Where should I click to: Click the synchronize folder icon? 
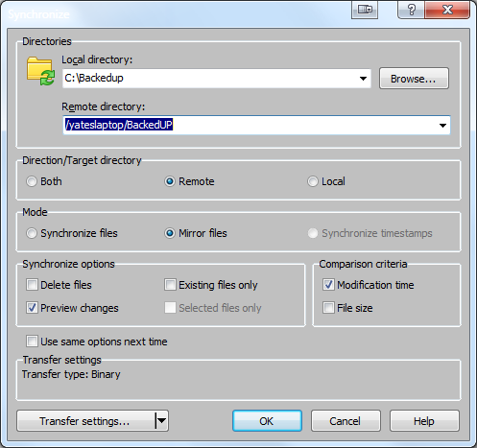40,71
